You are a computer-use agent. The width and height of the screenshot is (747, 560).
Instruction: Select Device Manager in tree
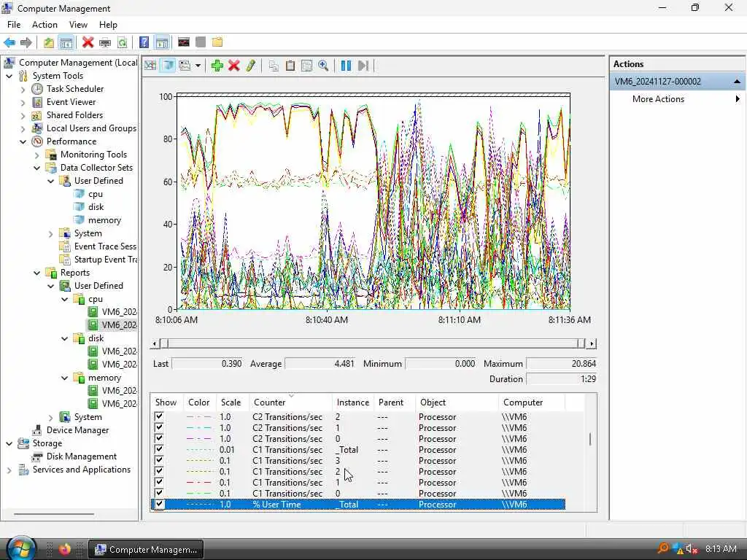(x=77, y=430)
